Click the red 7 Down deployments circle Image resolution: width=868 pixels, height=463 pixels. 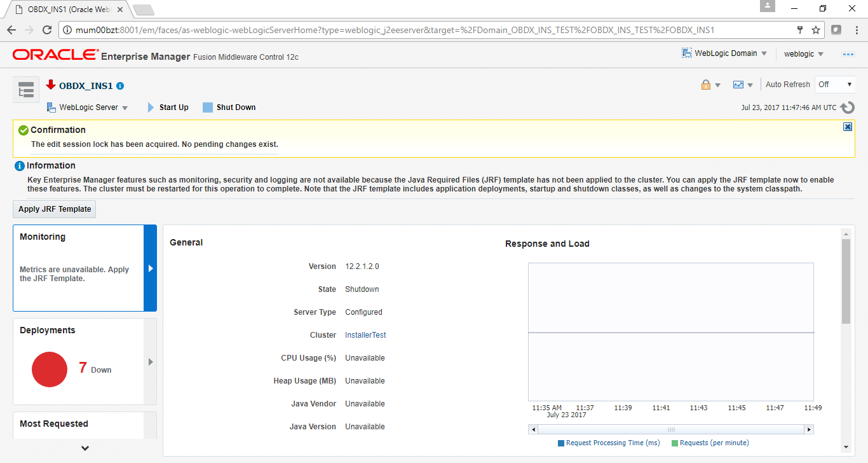tap(50, 370)
